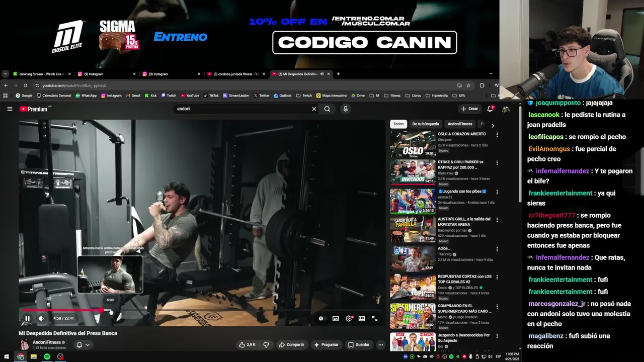Show more filter chips with arrow
Screen dimensions: 644x362
[493, 125]
